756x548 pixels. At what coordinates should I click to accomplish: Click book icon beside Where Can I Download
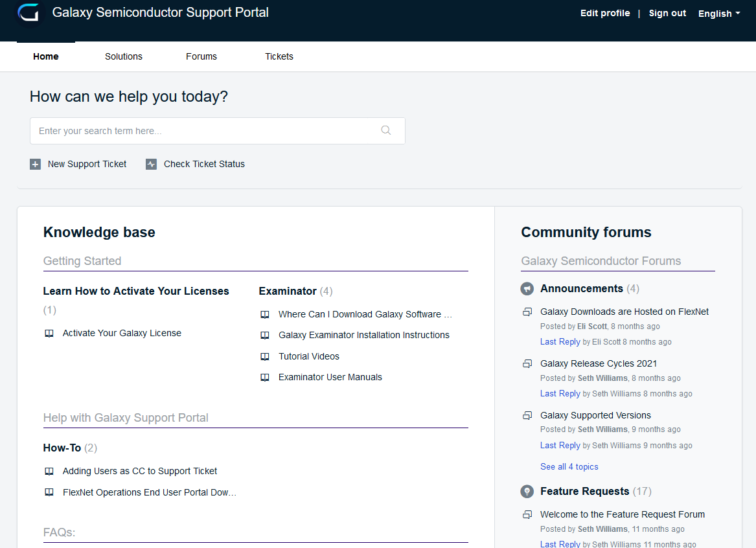(265, 315)
